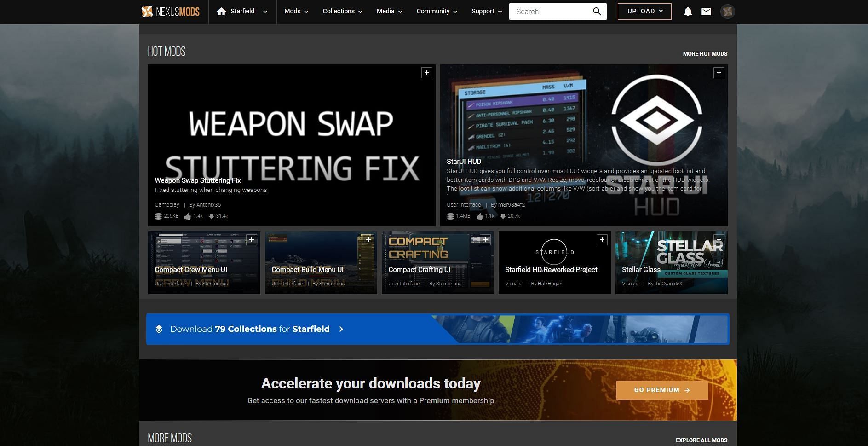Add Compact Build Menu UI with plus icon

[x=368, y=240]
